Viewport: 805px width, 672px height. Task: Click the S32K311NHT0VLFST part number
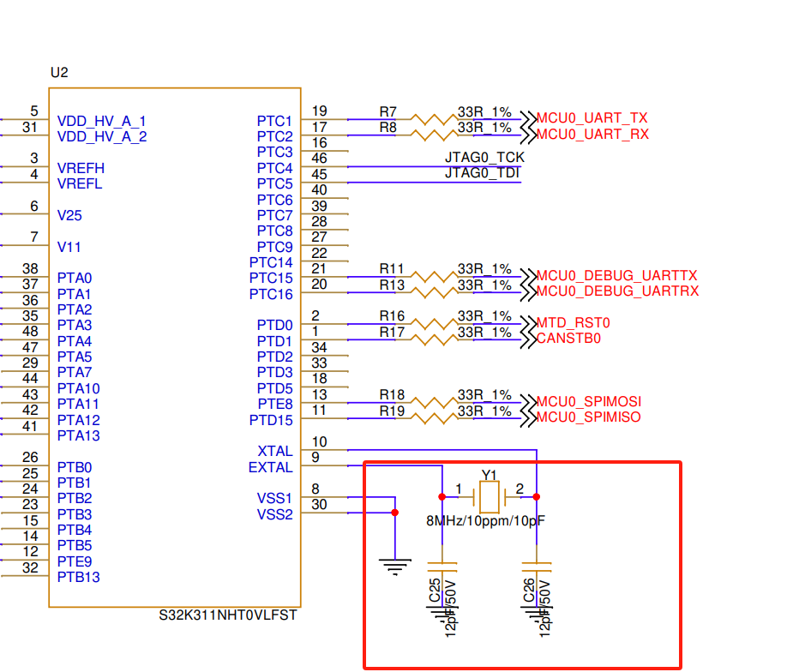226,615
